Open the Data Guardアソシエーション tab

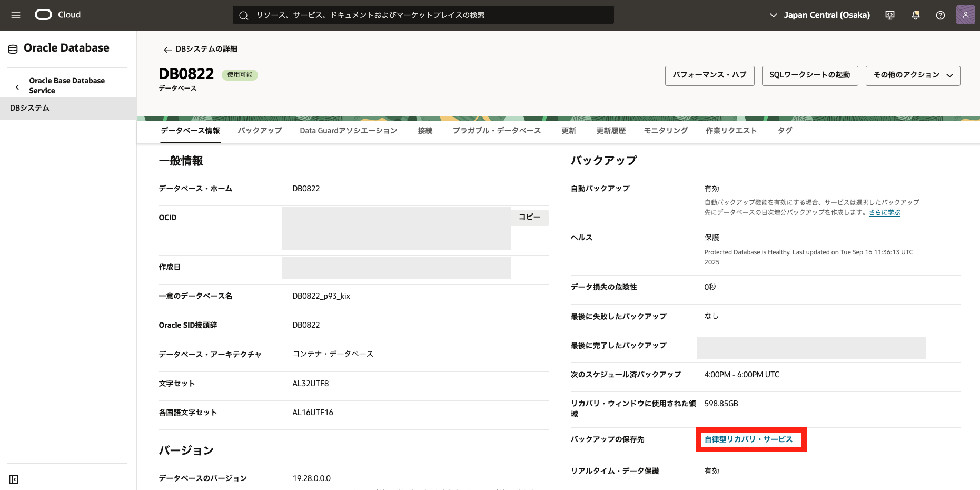[x=348, y=131]
